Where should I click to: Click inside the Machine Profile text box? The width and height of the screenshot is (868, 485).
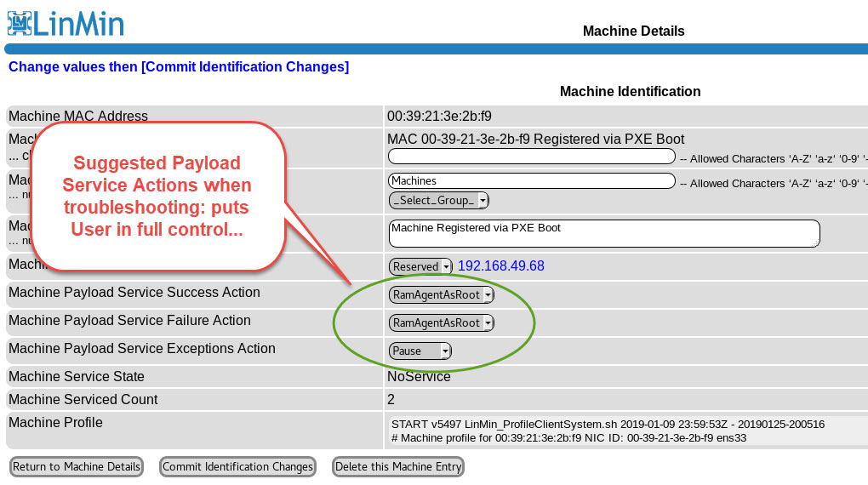click(x=627, y=431)
